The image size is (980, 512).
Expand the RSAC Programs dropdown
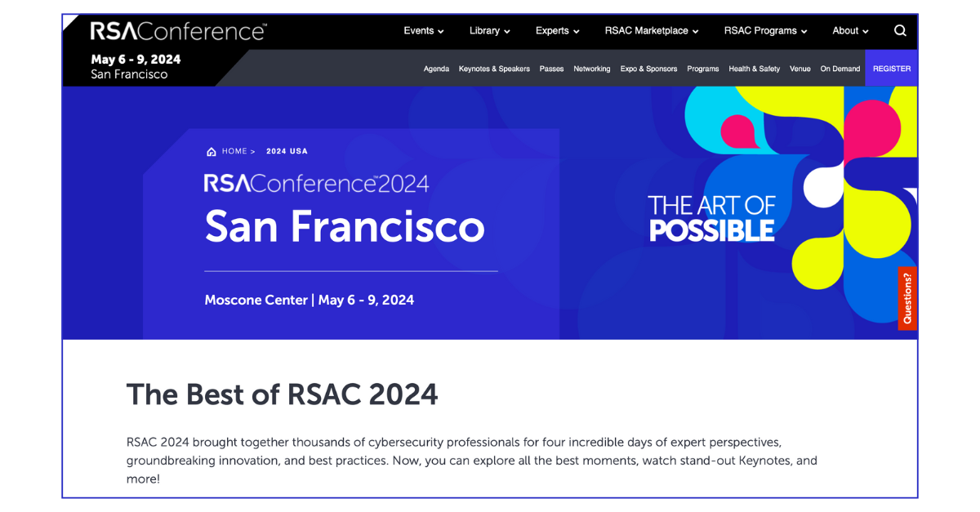[764, 30]
